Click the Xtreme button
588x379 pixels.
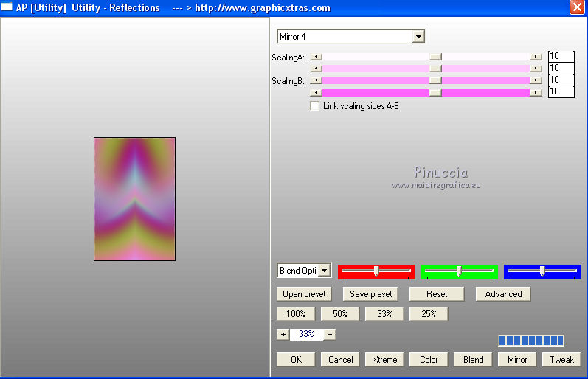(384, 360)
